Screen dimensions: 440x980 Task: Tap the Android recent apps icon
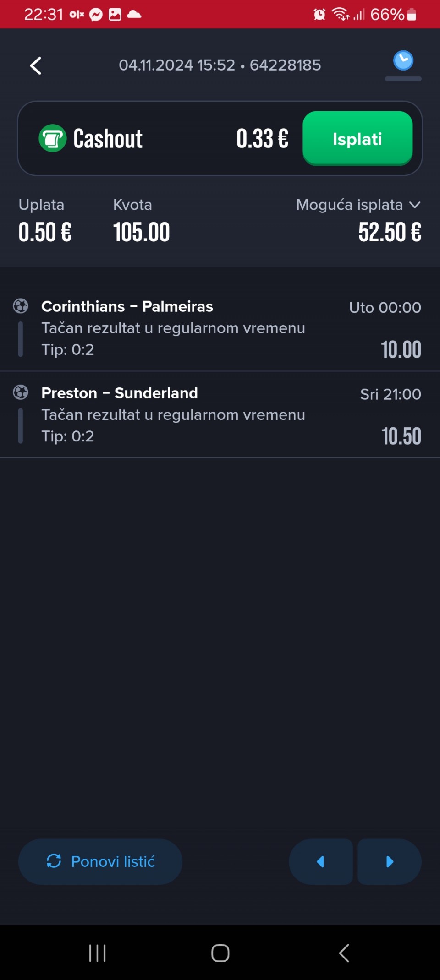[x=97, y=953]
